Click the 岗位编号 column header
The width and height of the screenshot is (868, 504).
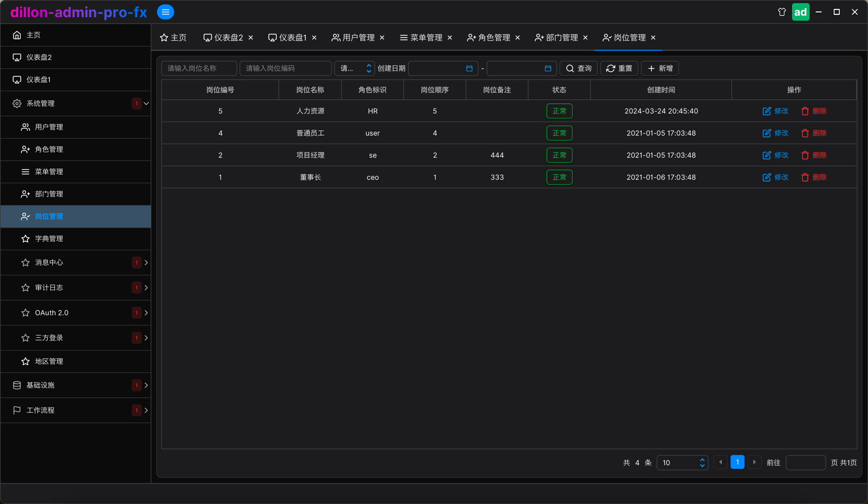[220, 90]
